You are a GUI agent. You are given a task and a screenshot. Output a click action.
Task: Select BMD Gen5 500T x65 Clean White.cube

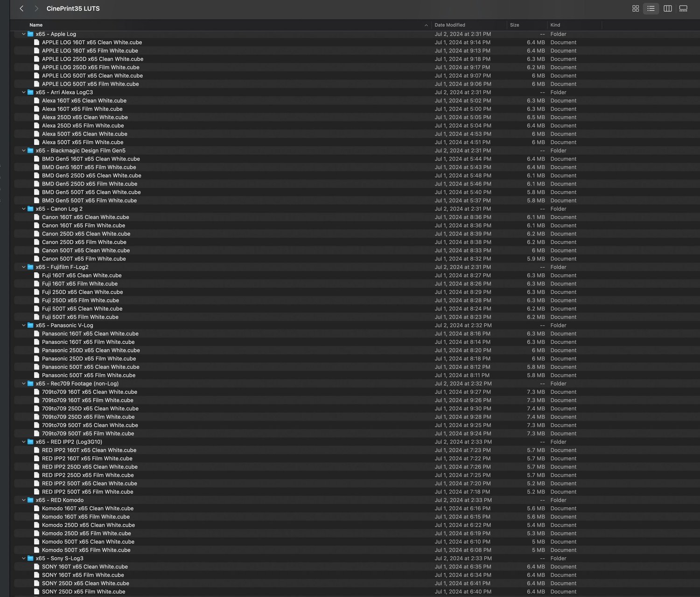pyautogui.click(x=91, y=192)
